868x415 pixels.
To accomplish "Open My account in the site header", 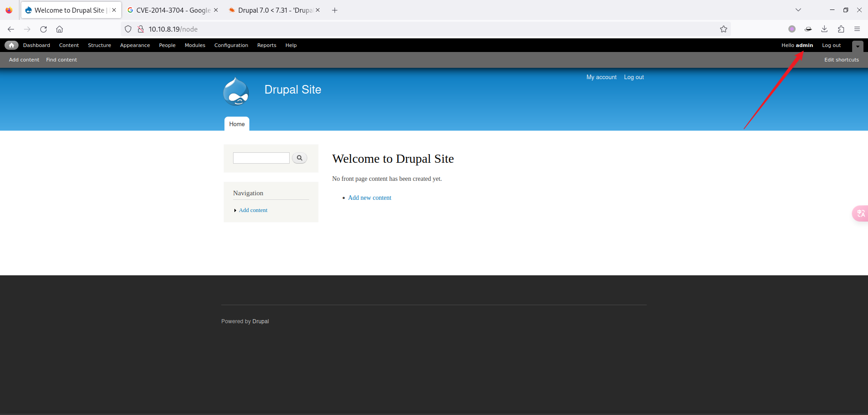I will point(601,77).
